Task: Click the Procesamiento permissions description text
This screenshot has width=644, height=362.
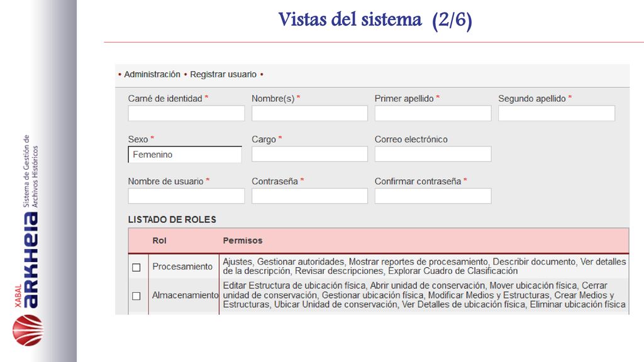Action: click(x=425, y=266)
